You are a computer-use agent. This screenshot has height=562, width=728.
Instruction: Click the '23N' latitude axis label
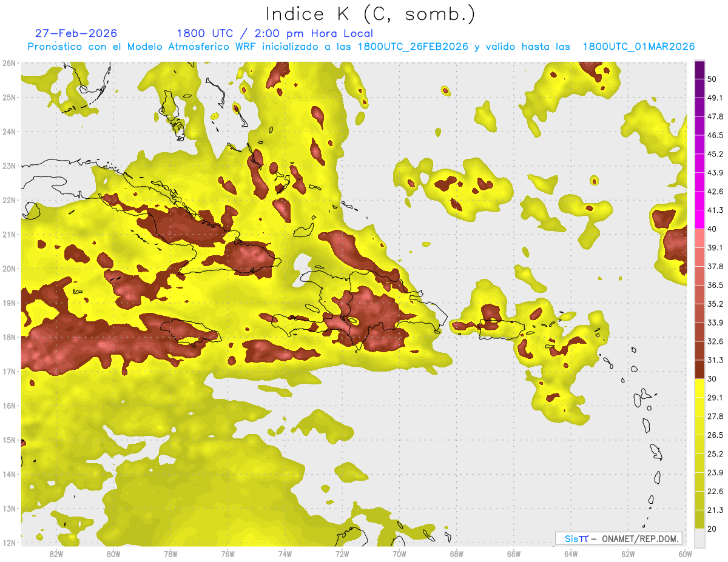pyautogui.click(x=9, y=166)
